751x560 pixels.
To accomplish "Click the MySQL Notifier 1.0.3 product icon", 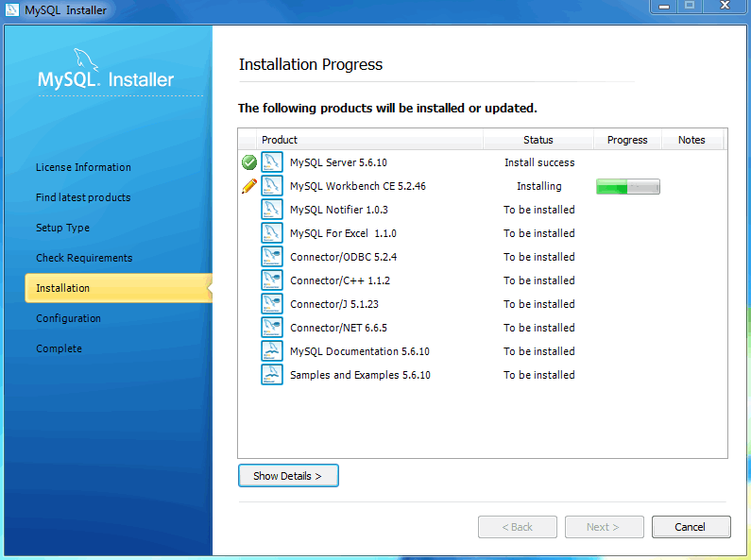I will 271,209.
